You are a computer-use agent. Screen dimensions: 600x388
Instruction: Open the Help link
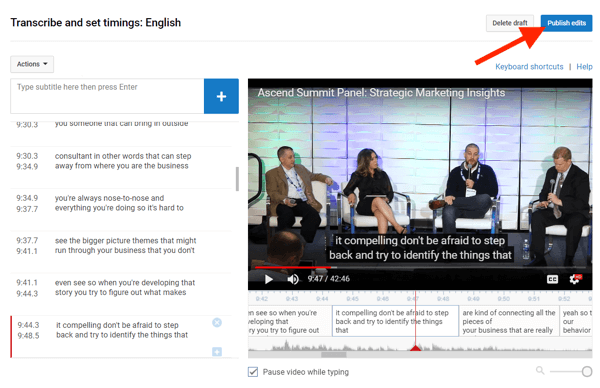click(584, 67)
